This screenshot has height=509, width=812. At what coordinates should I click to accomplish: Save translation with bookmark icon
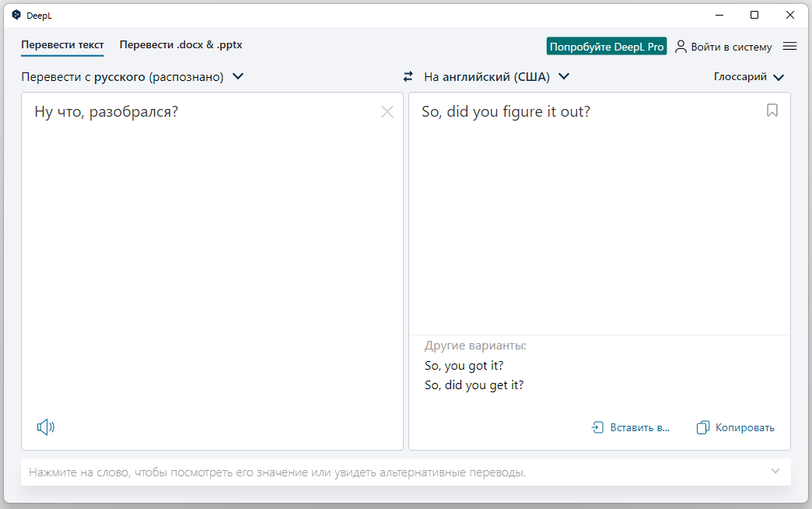tap(772, 111)
